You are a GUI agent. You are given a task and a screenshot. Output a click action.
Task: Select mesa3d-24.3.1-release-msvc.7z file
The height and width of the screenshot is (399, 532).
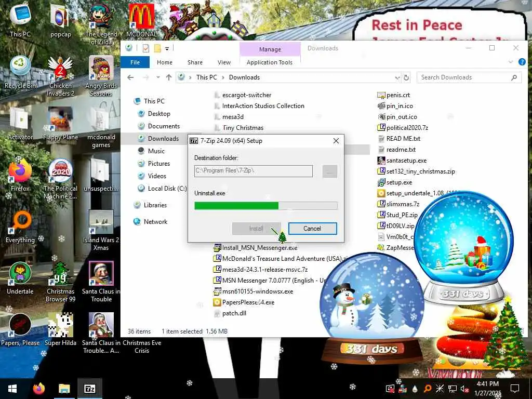click(264, 270)
